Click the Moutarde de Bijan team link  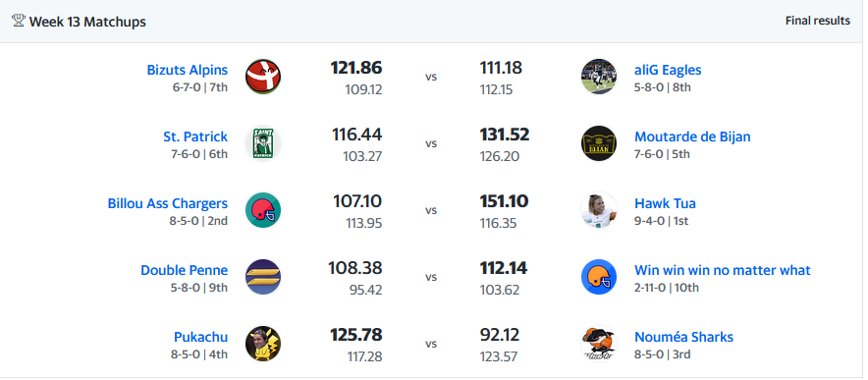692,136
